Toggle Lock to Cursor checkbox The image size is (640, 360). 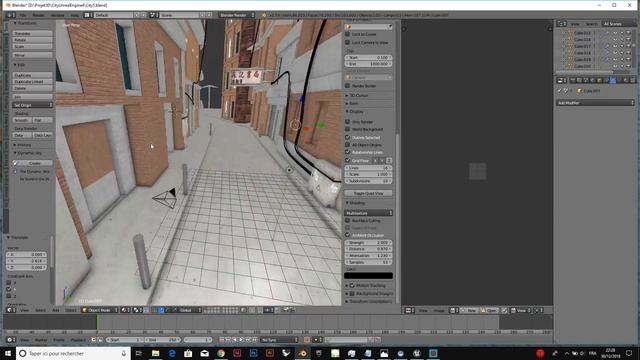tap(348, 34)
